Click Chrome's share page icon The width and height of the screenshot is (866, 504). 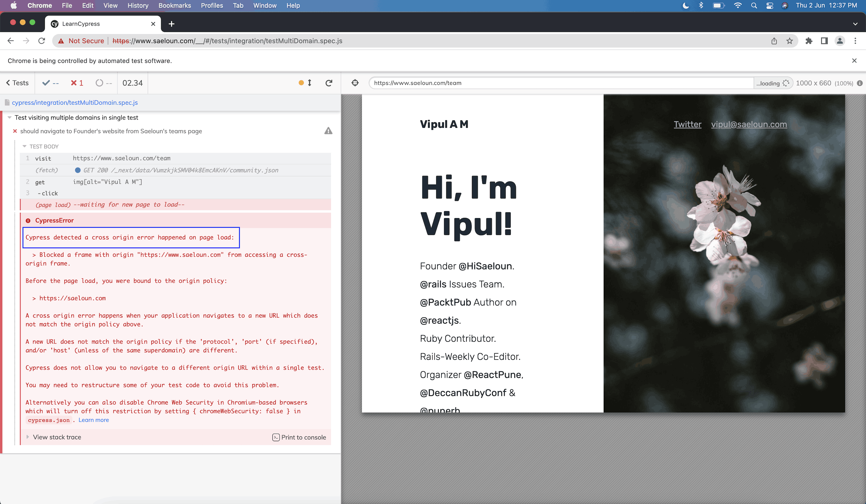(x=774, y=41)
